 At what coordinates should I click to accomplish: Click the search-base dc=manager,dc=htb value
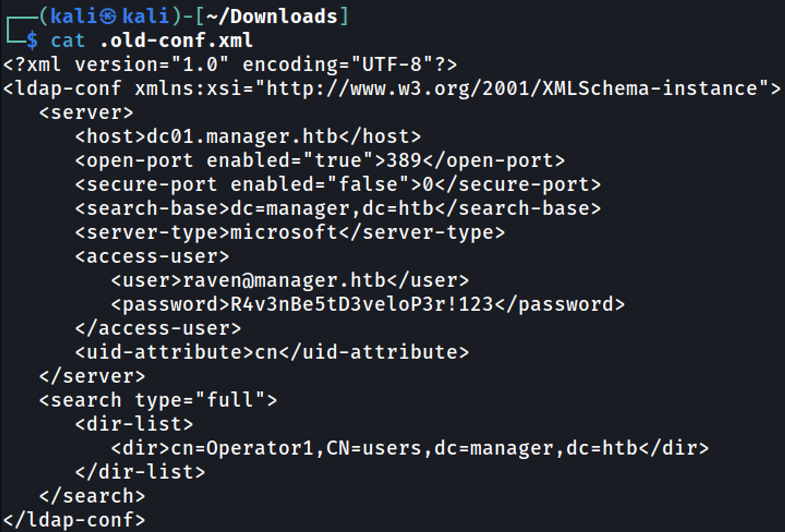pos(332,209)
